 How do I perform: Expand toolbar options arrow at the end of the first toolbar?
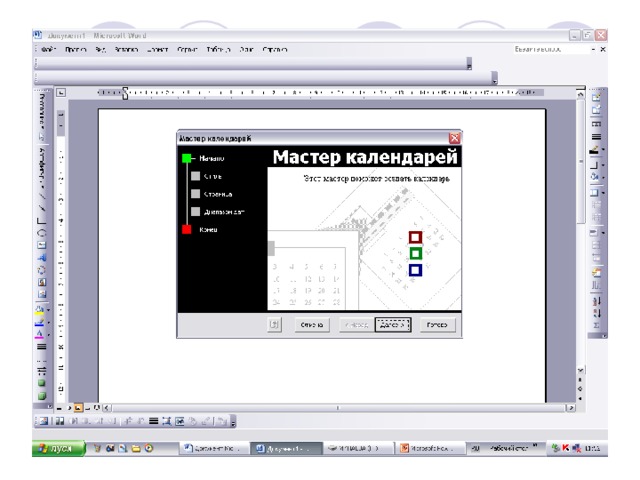(x=469, y=62)
